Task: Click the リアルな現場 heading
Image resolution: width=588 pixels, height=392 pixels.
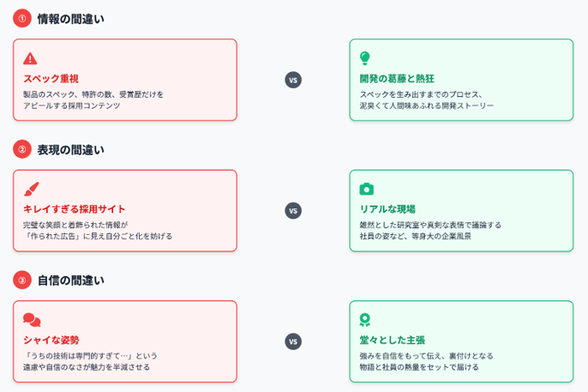Action: pos(387,208)
